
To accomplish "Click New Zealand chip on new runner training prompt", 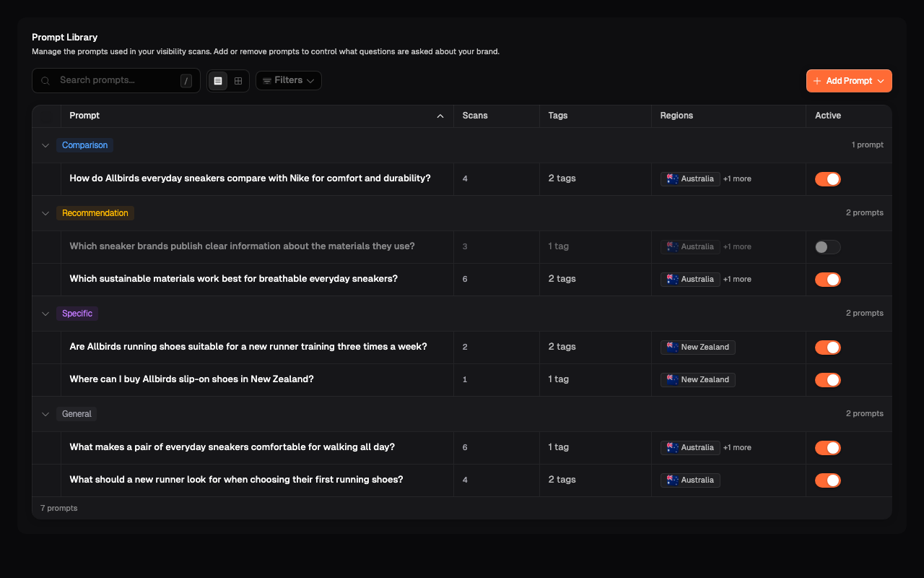I will tap(698, 348).
